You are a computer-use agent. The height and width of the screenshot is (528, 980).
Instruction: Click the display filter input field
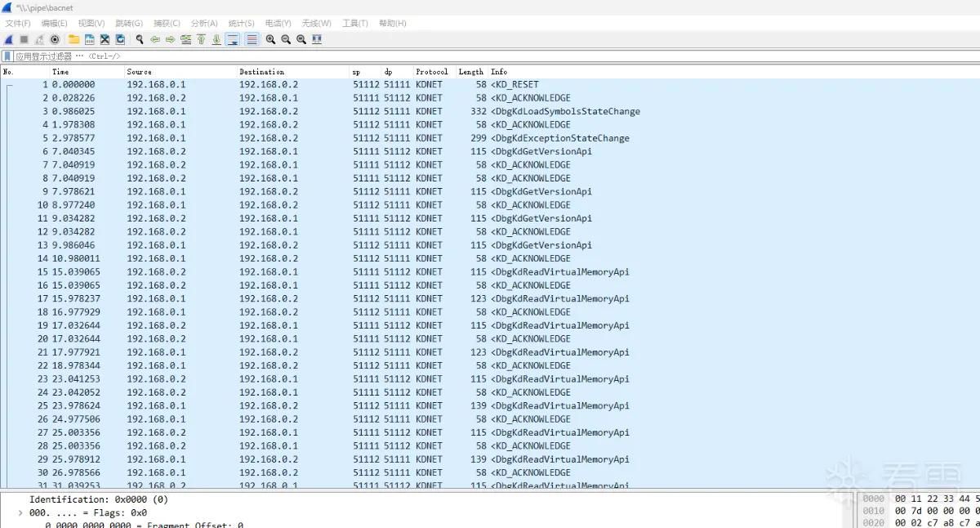490,56
